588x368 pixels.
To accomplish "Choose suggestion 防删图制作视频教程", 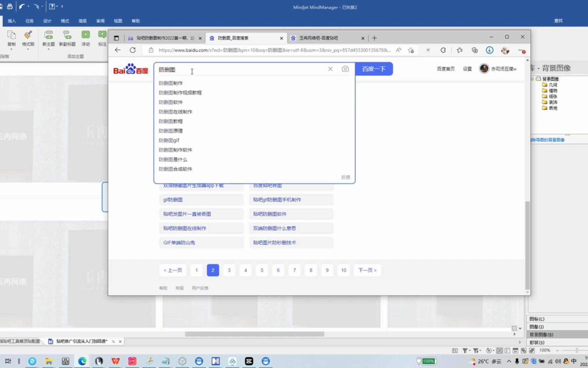I will pyautogui.click(x=180, y=93).
